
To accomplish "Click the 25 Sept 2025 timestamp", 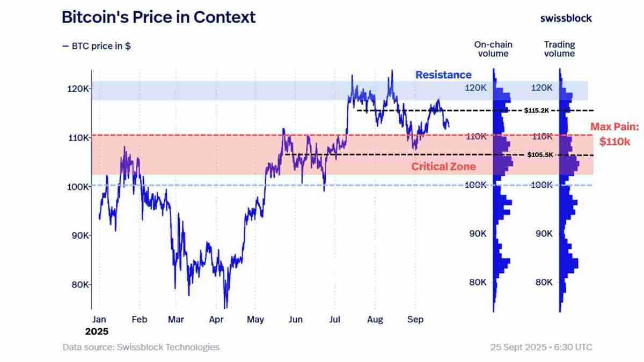I will tap(541, 347).
